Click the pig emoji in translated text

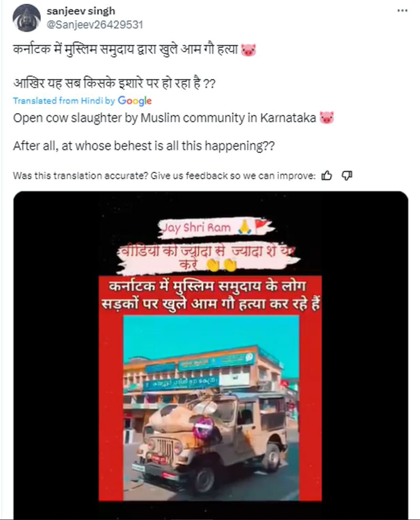pos(327,118)
